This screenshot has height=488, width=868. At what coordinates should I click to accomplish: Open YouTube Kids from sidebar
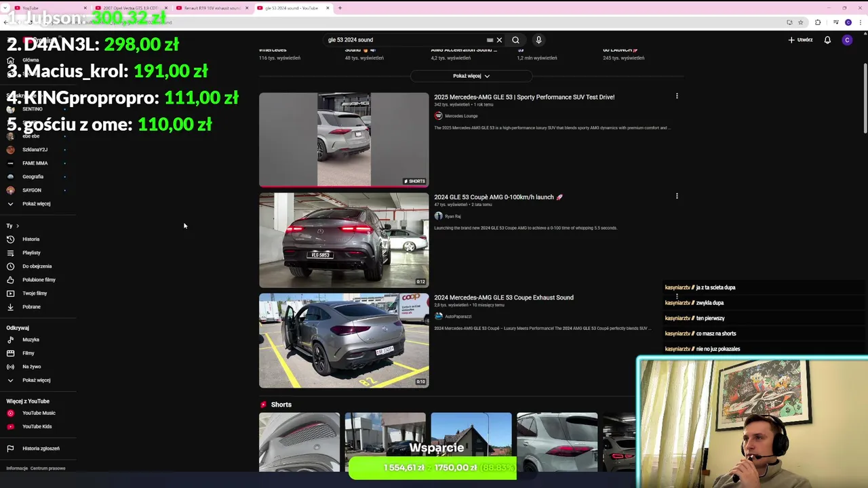(37, 426)
